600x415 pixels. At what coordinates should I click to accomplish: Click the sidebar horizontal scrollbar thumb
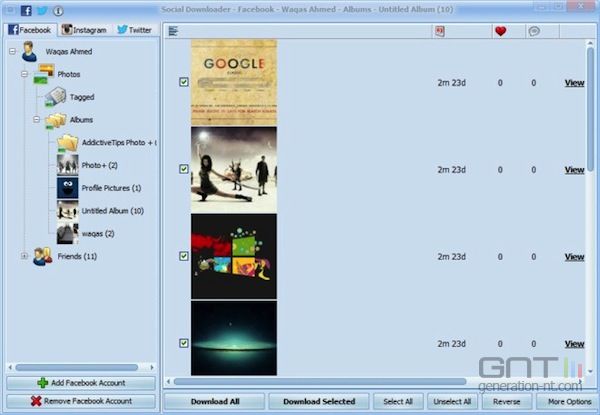pyautogui.click(x=77, y=367)
